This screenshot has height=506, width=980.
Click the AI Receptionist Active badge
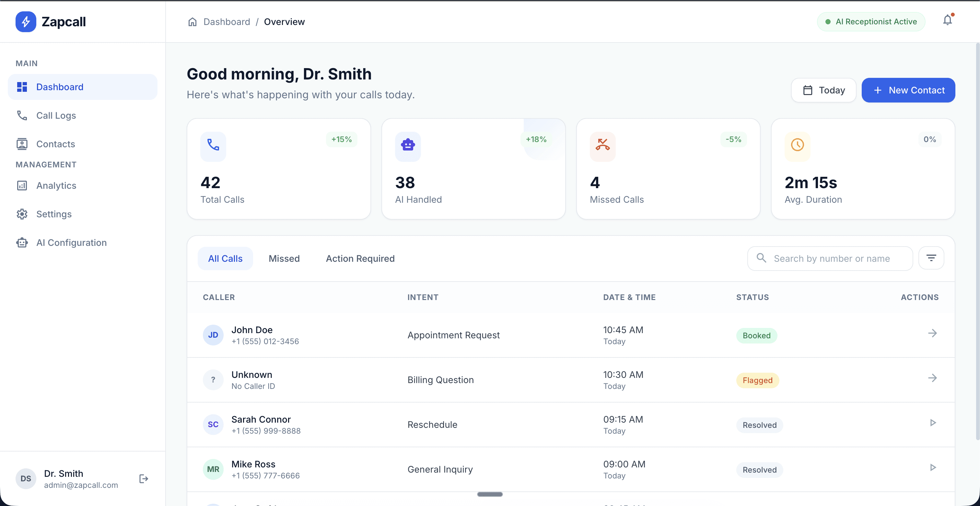[x=870, y=22]
